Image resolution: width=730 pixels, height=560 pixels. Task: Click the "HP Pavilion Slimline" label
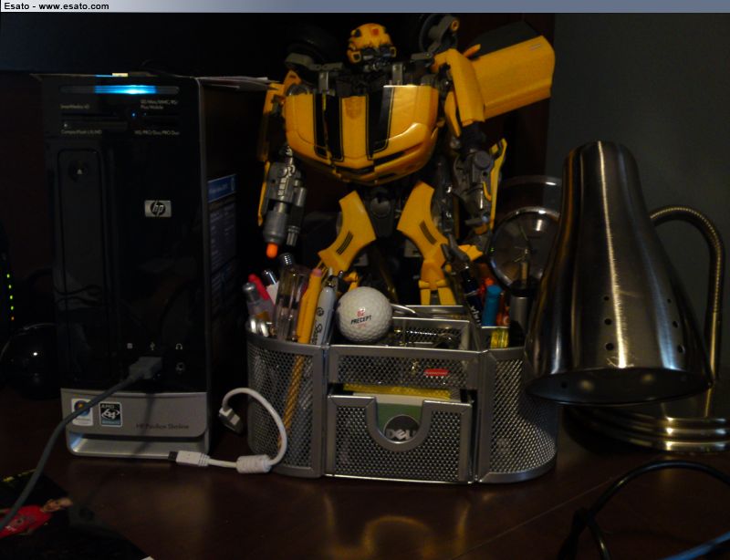click(162, 426)
